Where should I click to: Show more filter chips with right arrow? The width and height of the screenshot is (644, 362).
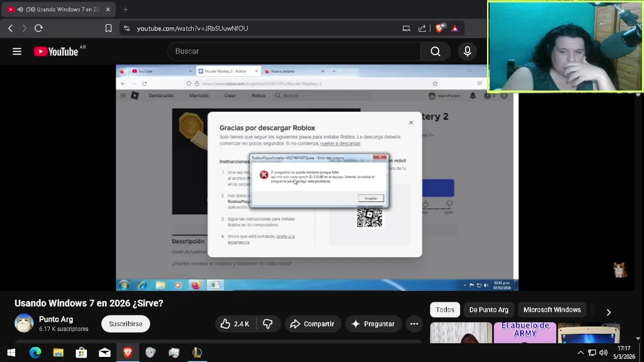pyautogui.click(x=608, y=312)
